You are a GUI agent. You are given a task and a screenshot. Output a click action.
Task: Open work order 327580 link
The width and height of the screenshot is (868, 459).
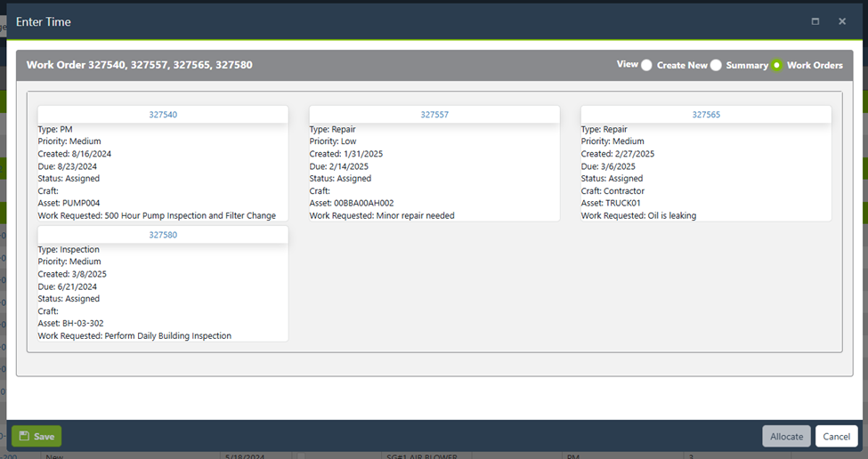[x=163, y=235]
